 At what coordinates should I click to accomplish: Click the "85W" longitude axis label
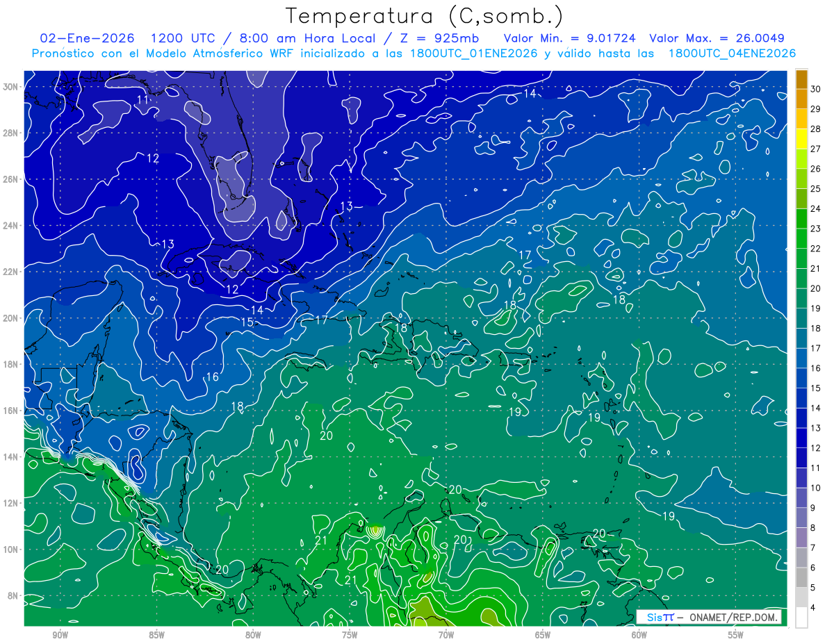(x=156, y=636)
